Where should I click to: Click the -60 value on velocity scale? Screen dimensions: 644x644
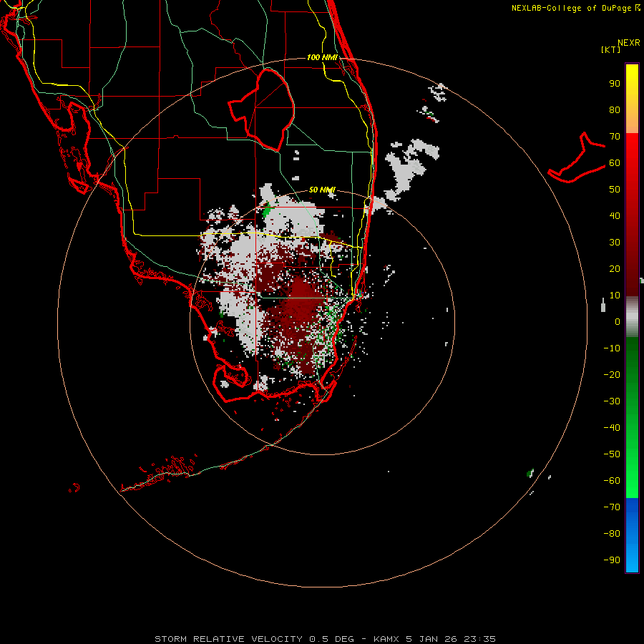coord(612,481)
